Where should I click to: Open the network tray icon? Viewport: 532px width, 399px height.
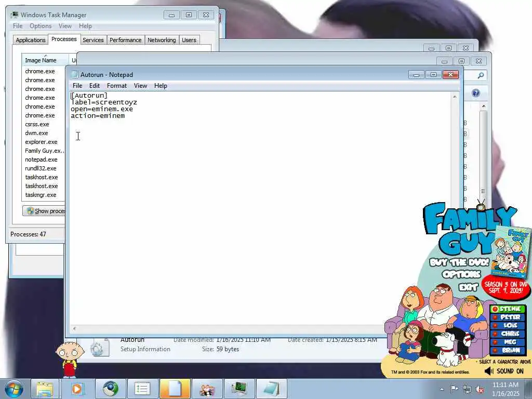coord(467,389)
